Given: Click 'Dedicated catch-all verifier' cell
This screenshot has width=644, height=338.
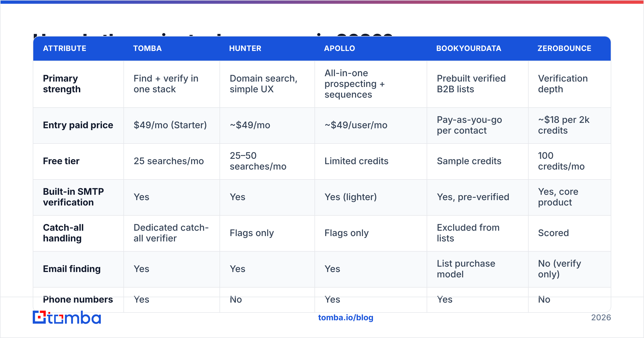Looking at the screenshot, I should pyautogui.click(x=171, y=233).
